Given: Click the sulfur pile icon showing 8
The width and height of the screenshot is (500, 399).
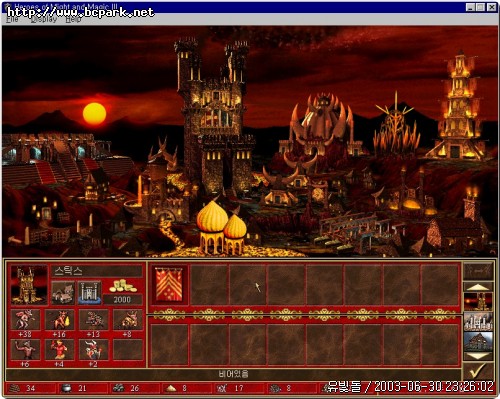Looking at the screenshot, I should point(171,388).
